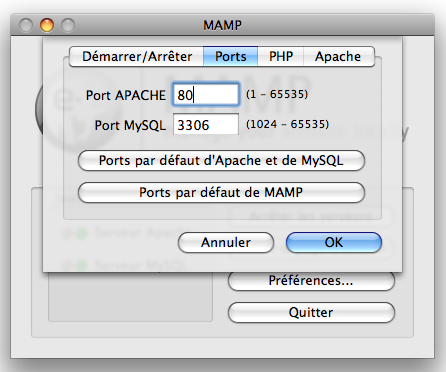Image resolution: width=446 pixels, height=372 pixels.
Task: Click the Port APACHE input field
Action: pos(206,95)
